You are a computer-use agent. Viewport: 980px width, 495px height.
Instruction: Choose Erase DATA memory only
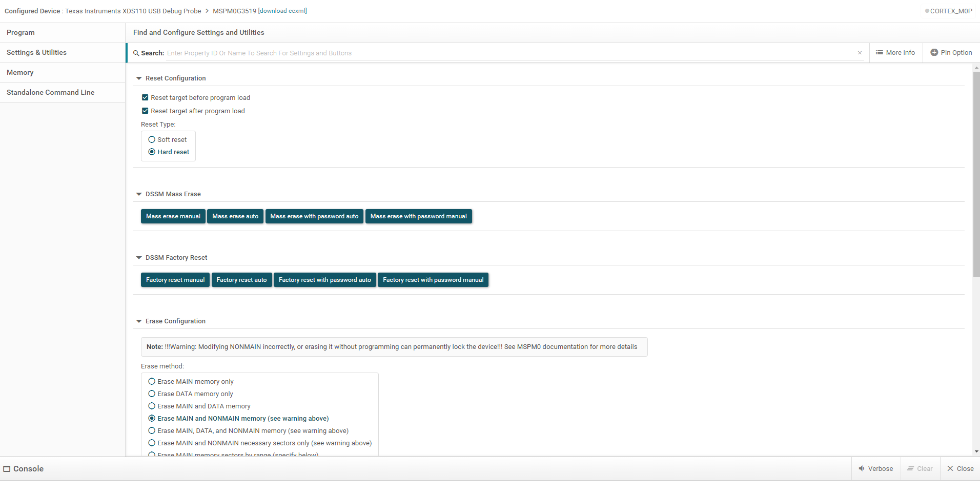click(x=152, y=394)
